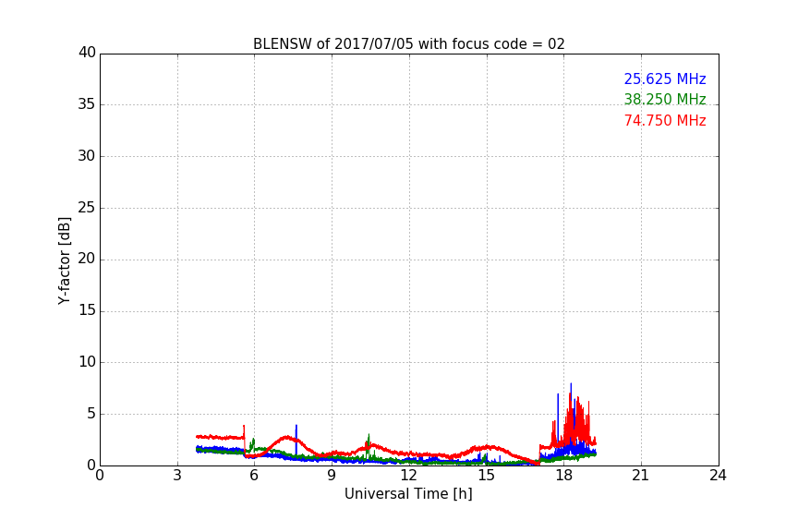Click the x-axis tick label '18'
The width and height of the screenshot is (798, 532).
click(564, 476)
